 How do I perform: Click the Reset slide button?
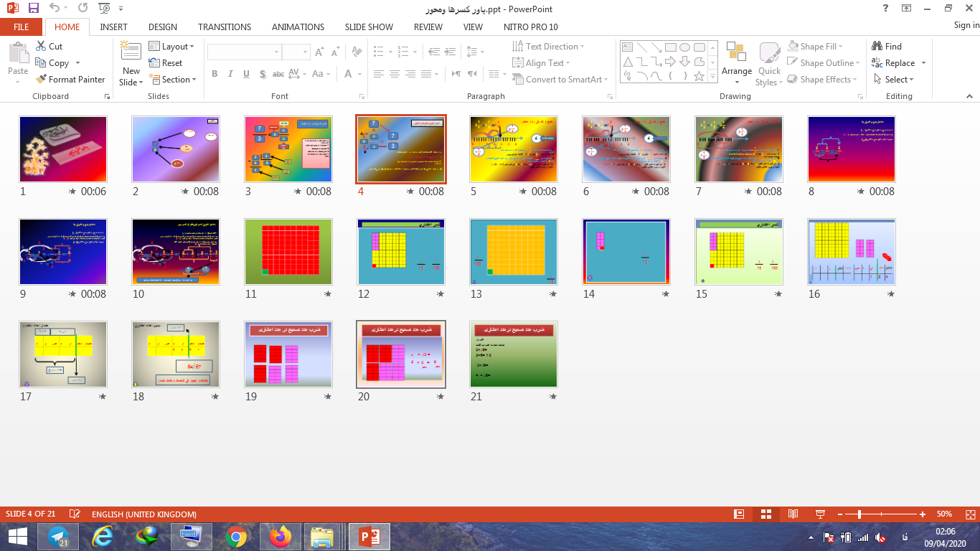pos(166,63)
